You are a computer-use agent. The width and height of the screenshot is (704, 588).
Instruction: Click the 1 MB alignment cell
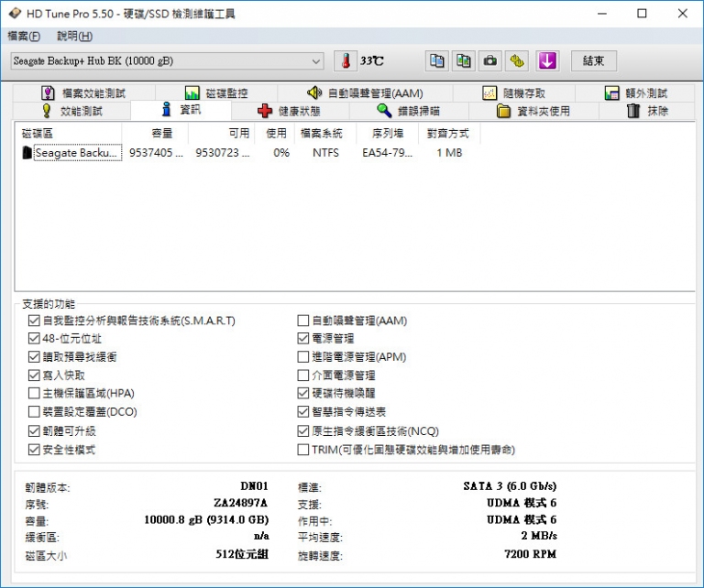[x=449, y=152]
